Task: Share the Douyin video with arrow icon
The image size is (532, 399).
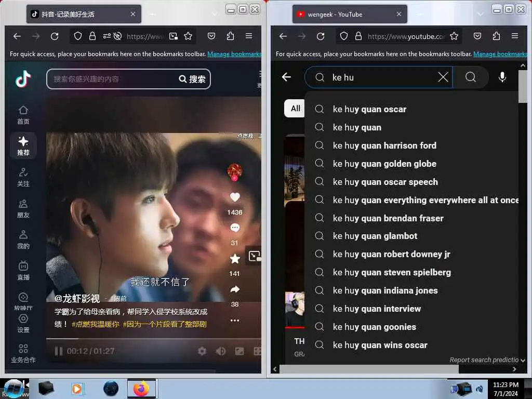Action: 235,289
